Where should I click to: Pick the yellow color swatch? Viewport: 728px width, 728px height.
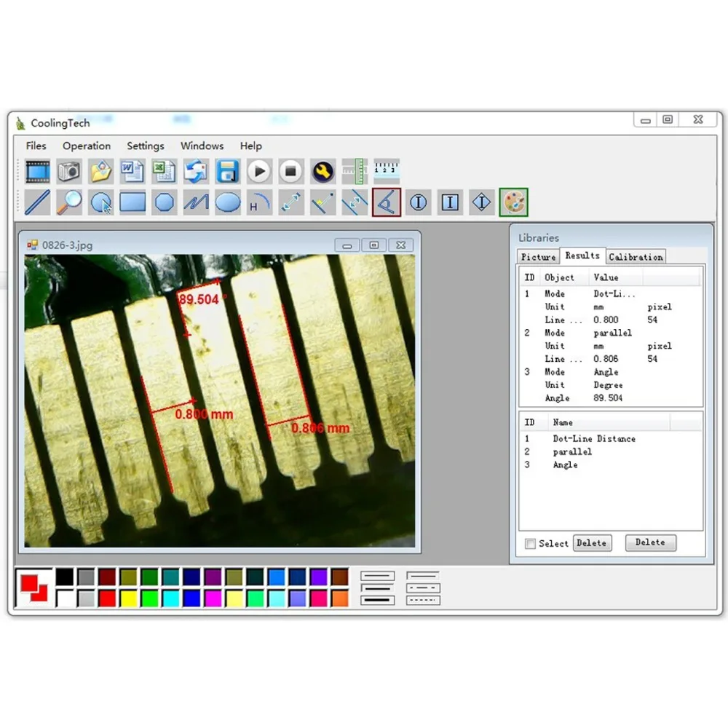129,598
